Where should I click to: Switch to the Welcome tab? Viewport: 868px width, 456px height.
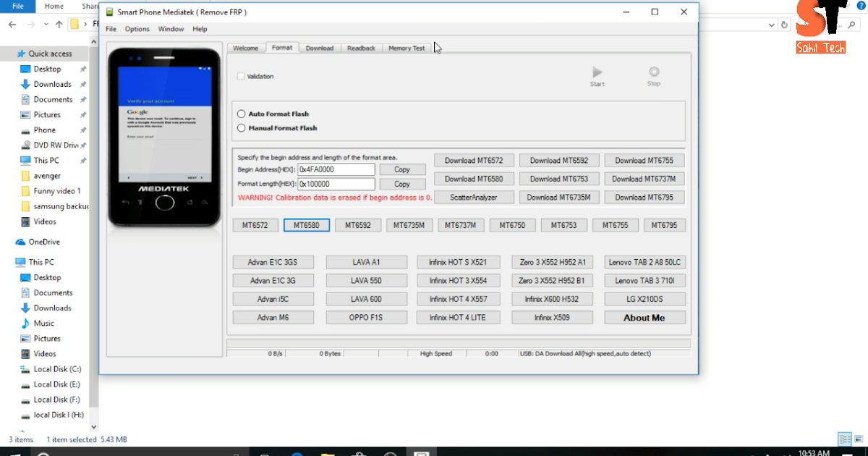245,48
